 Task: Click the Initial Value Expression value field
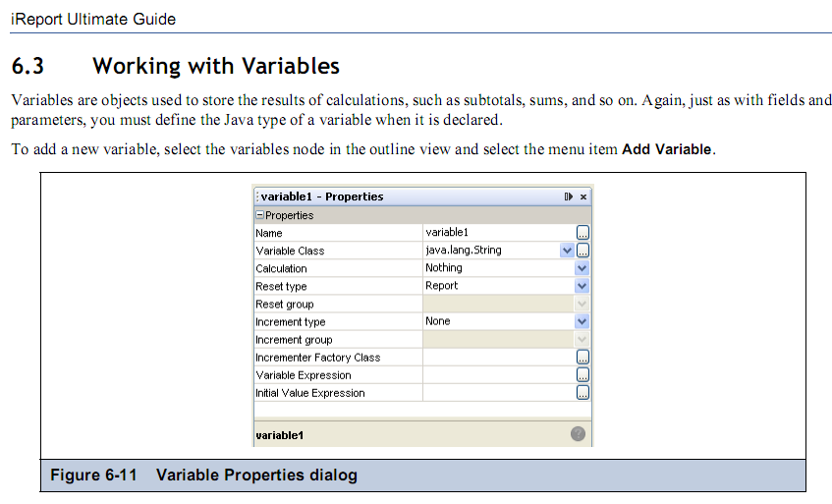tap(499, 393)
